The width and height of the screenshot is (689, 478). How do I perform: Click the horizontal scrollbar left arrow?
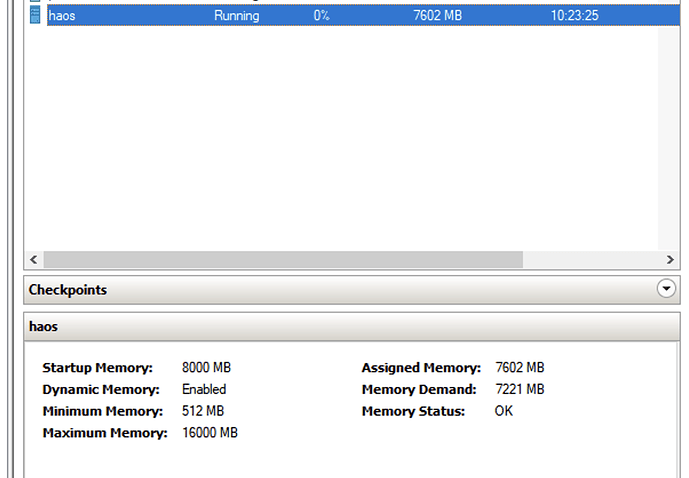[x=33, y=260]
